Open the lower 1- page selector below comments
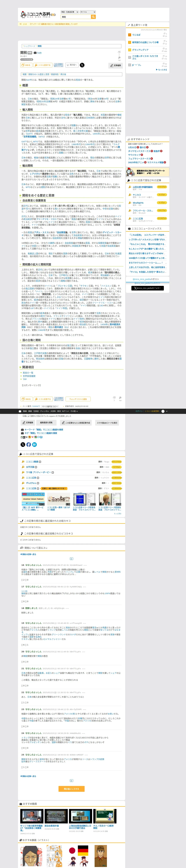This screenshot has height=868, width=186. click(x=72, y=781)
